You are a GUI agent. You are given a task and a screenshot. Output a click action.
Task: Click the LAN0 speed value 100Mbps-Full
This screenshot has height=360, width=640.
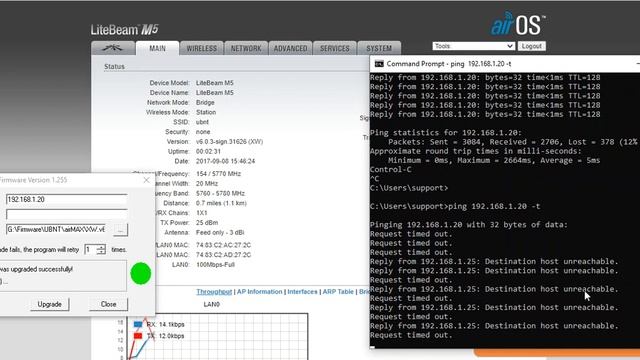click(x=215, y=264)
